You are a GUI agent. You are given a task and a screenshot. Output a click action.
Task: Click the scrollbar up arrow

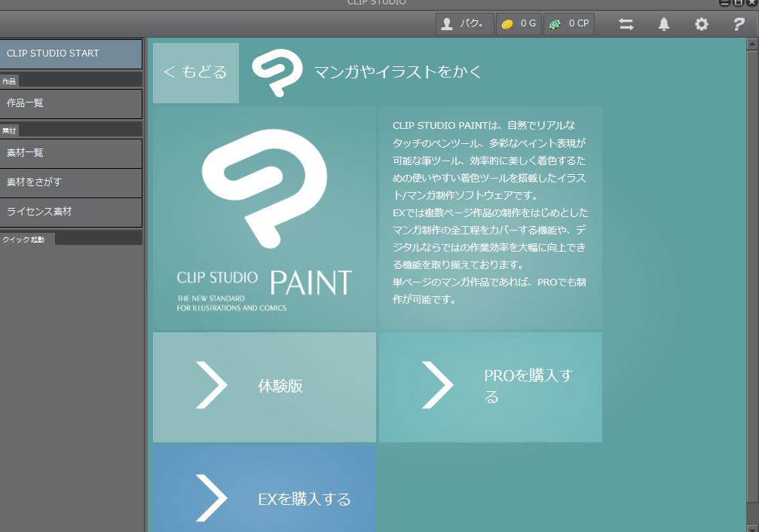[x=752, y=44]
